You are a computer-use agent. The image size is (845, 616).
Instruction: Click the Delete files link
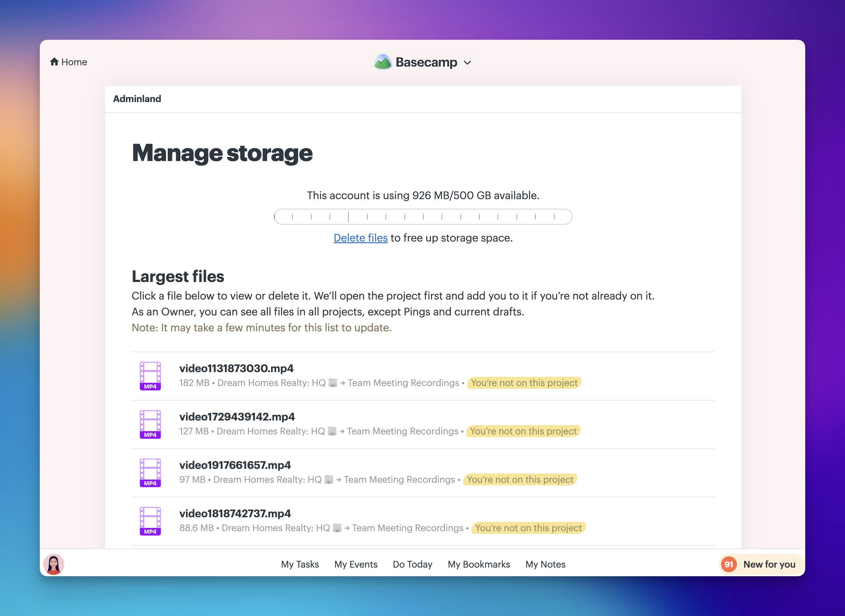pyautogui.click(x=360, y=238)
